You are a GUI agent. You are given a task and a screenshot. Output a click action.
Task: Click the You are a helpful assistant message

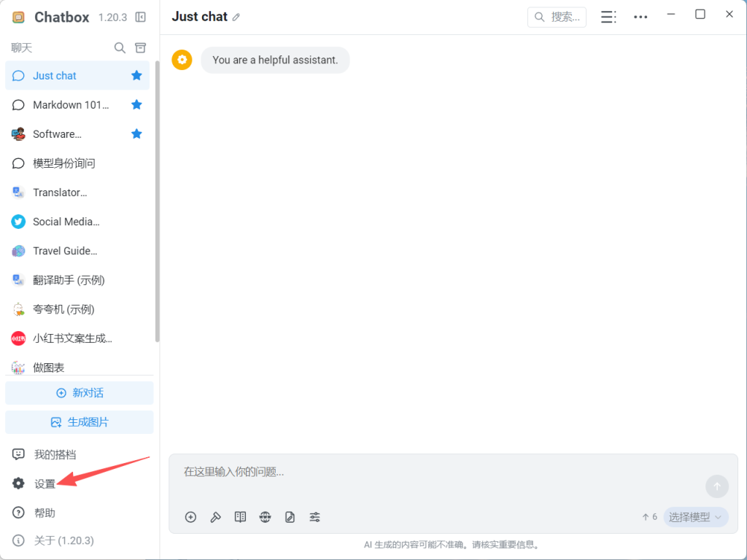(275, 60)
